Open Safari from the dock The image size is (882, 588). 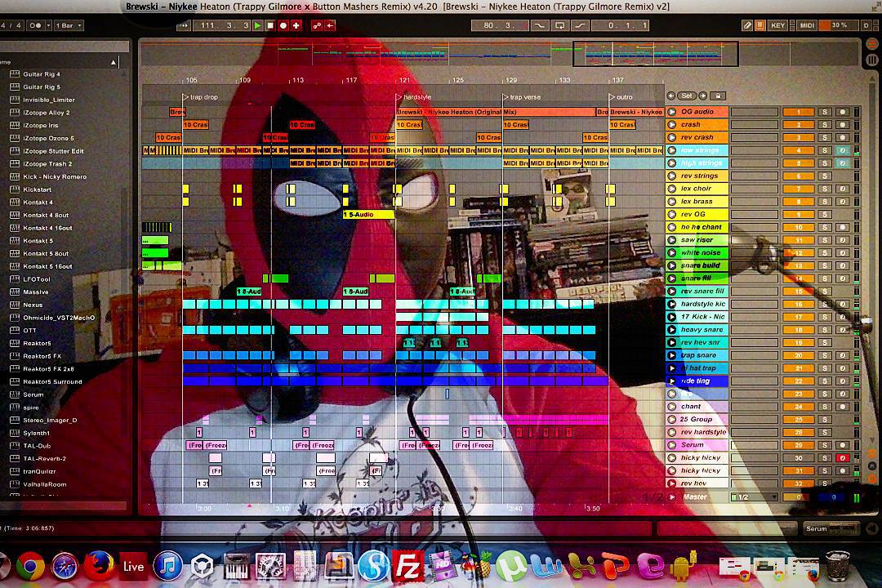pyautogui.click(x=65, y=566)
